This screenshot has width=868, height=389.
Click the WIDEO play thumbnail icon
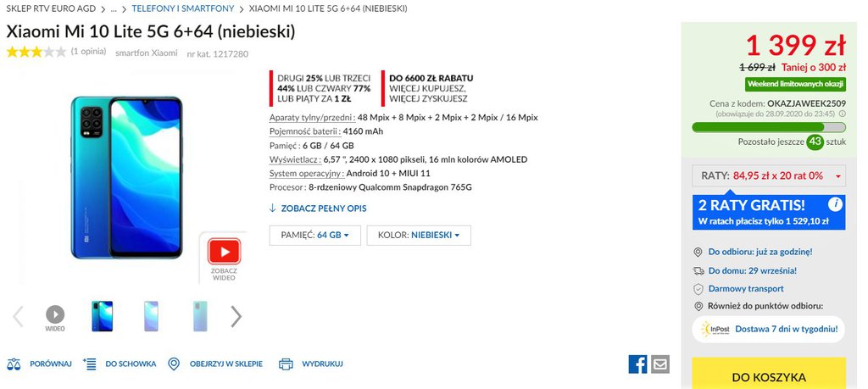[55, 314]
